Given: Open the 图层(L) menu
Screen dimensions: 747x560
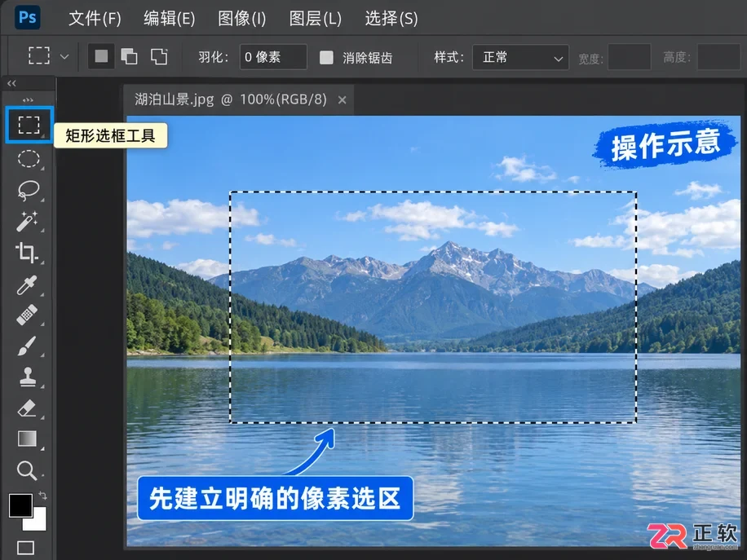Looking at the screenshot, I should coord(315,19).
